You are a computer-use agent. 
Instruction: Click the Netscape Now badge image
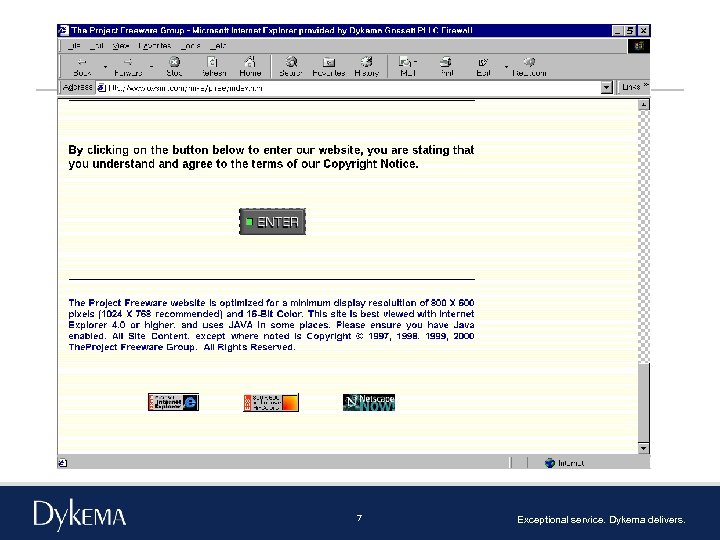coord(369,402)
